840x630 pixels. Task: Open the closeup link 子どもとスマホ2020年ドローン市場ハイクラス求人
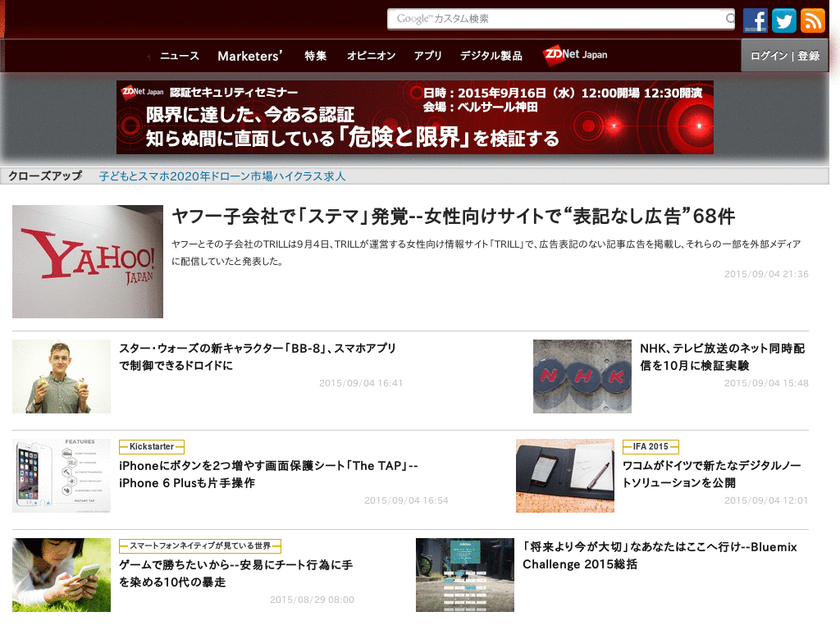pos(222,176)
